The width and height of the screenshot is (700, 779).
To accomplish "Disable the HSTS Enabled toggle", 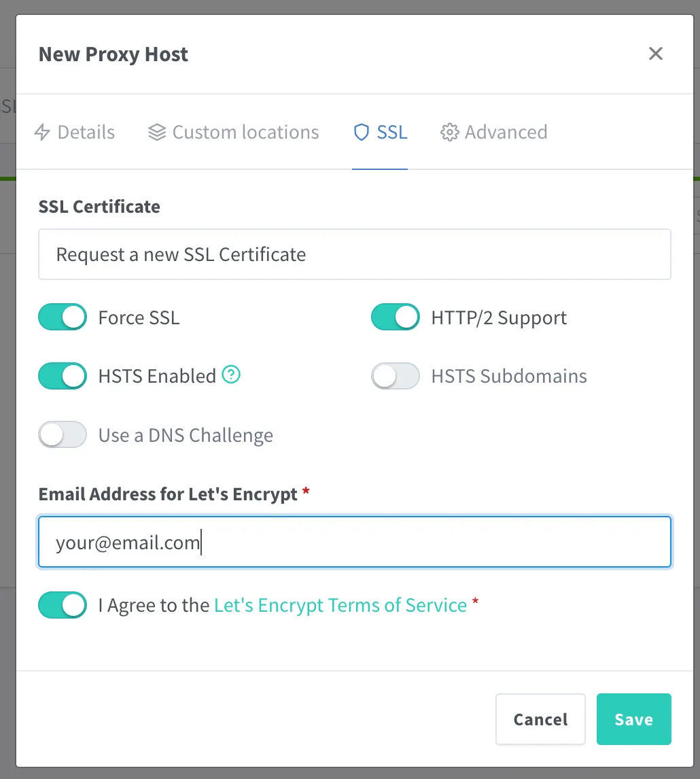I will pos(63,376).
